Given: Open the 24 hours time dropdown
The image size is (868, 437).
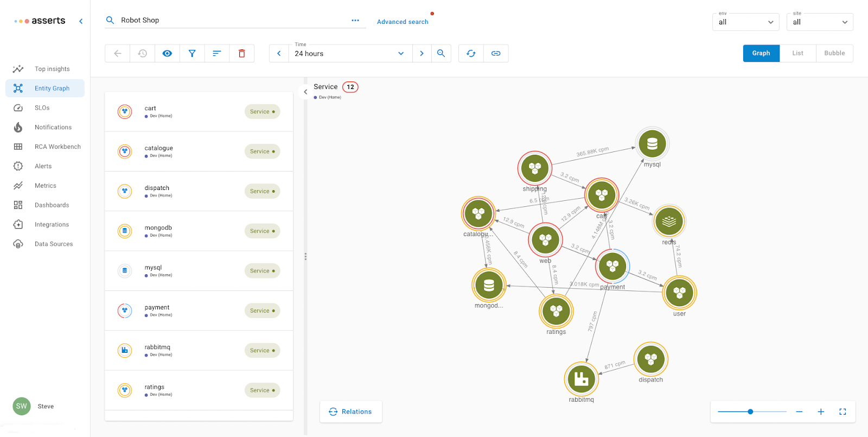Looking at the screenshot, I should 349,53.
